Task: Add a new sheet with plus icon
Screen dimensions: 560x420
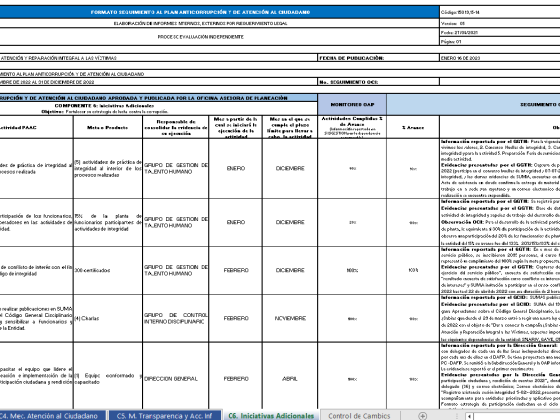Action: (422, 416)
